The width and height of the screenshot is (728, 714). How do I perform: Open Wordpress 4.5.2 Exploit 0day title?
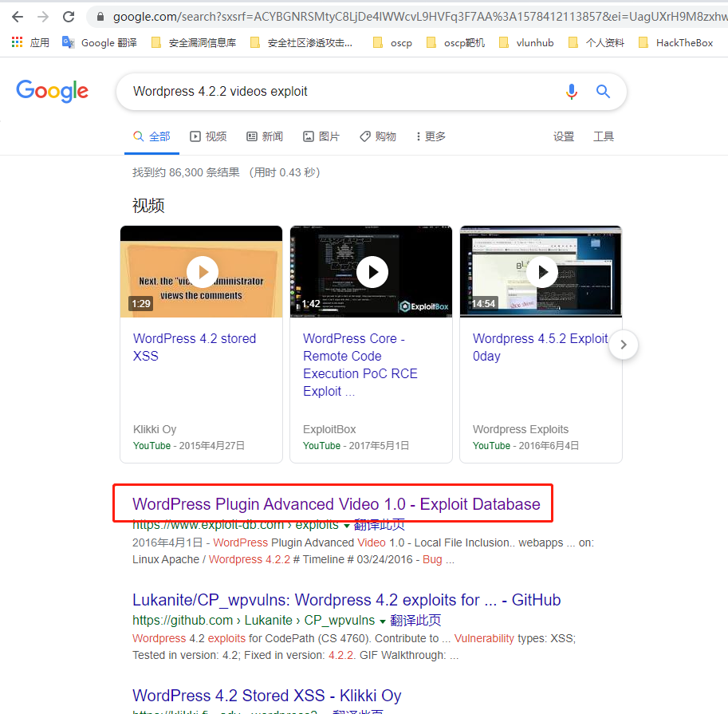(x=541, y=347)
